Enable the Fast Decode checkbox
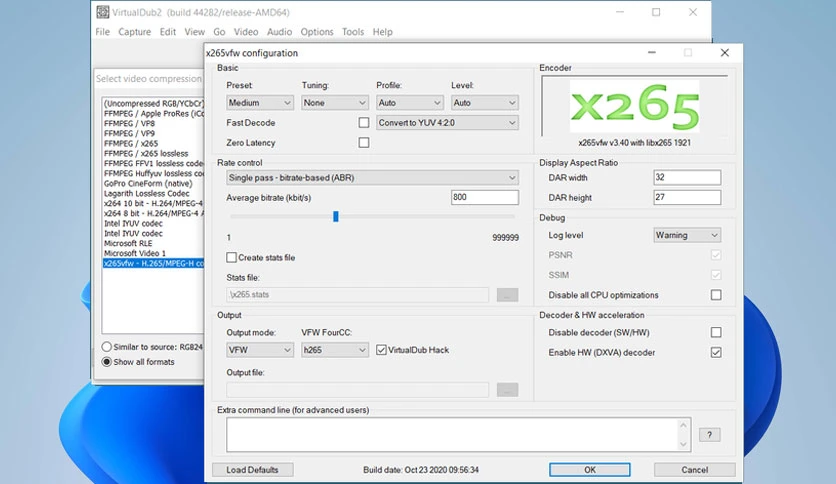 (364, 123)
